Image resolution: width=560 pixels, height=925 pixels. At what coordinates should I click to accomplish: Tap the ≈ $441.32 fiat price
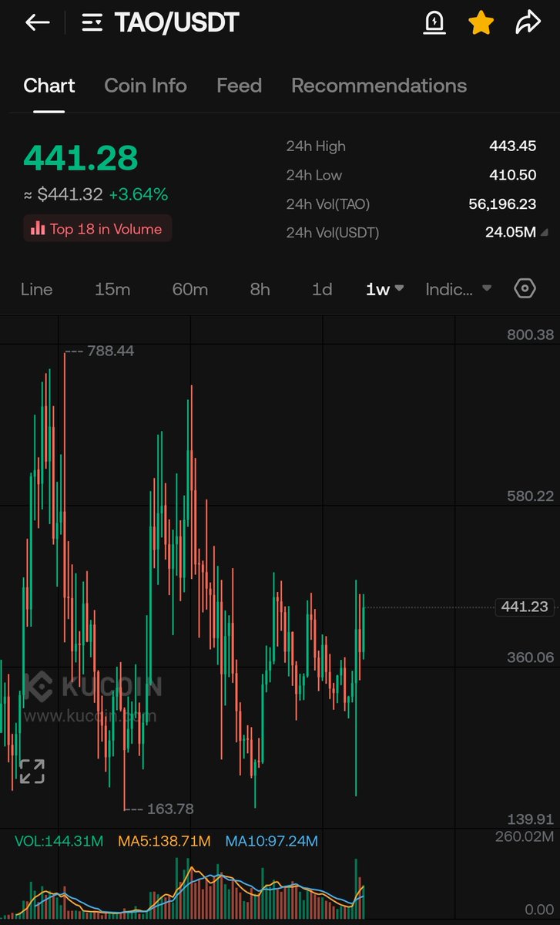coord(63,194)
